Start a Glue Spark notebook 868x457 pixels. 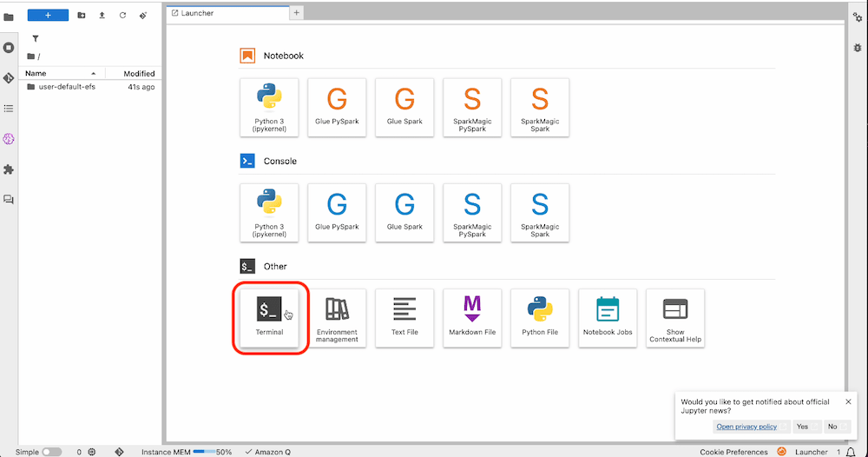404,108
